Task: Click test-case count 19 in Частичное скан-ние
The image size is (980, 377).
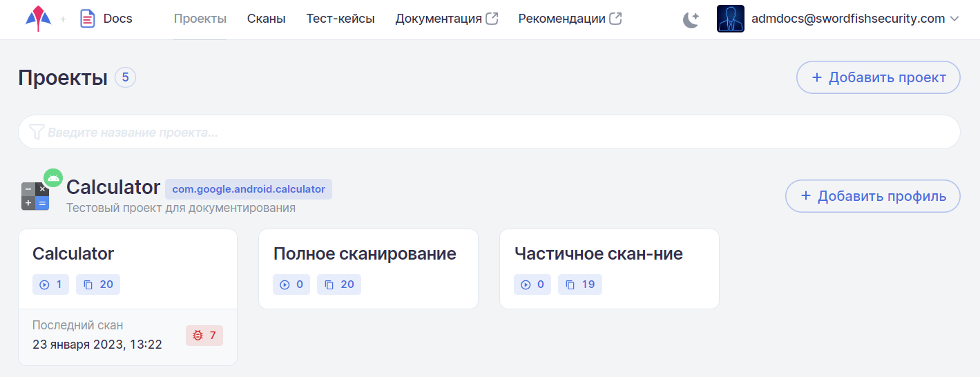Action: coord(580,284)
